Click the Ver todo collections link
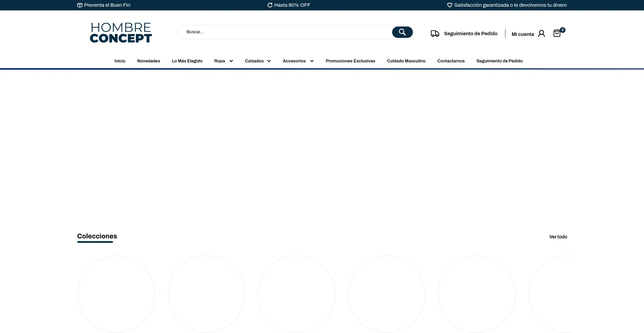This screenshot has height=333, width=644. point(558,237)
